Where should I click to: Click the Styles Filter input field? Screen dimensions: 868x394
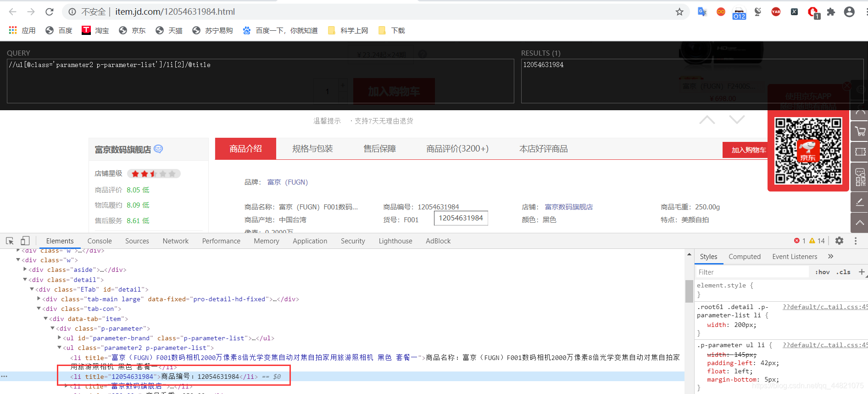(x=752, y=272)
